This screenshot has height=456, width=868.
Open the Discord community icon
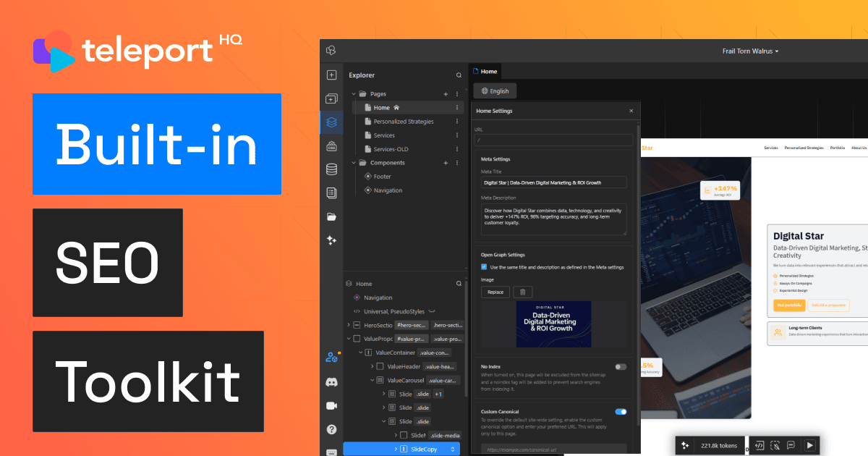(331, 381)
